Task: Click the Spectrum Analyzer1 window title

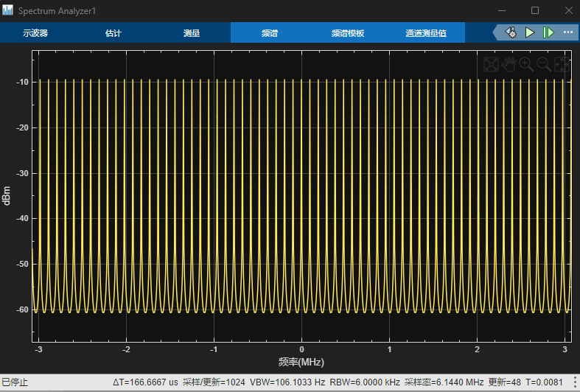Action: click(57, 11)
